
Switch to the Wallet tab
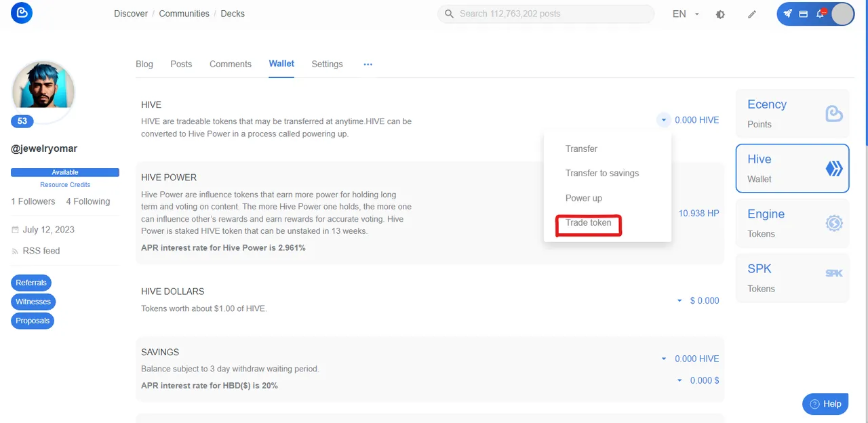pos(281,64)
